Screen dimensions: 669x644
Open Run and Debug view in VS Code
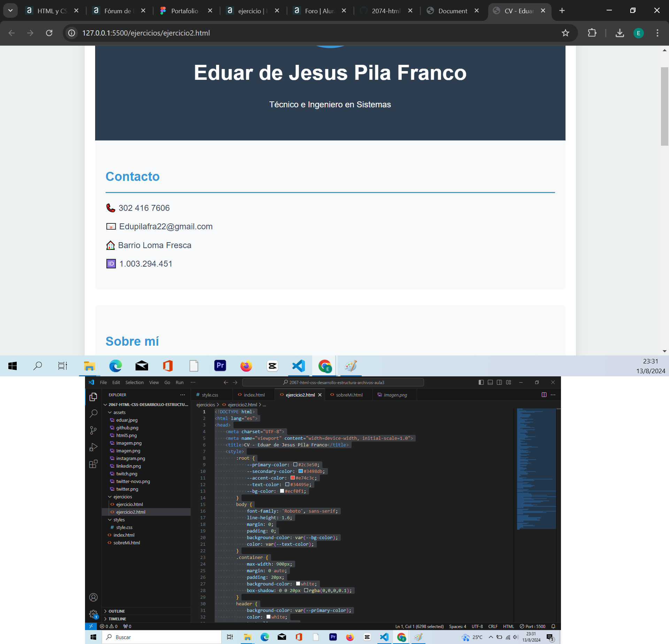[93, 447]
